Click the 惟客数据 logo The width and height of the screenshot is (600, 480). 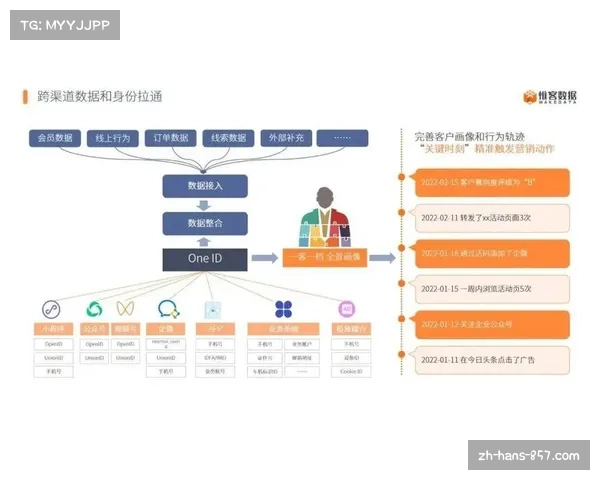pos(550,97)
